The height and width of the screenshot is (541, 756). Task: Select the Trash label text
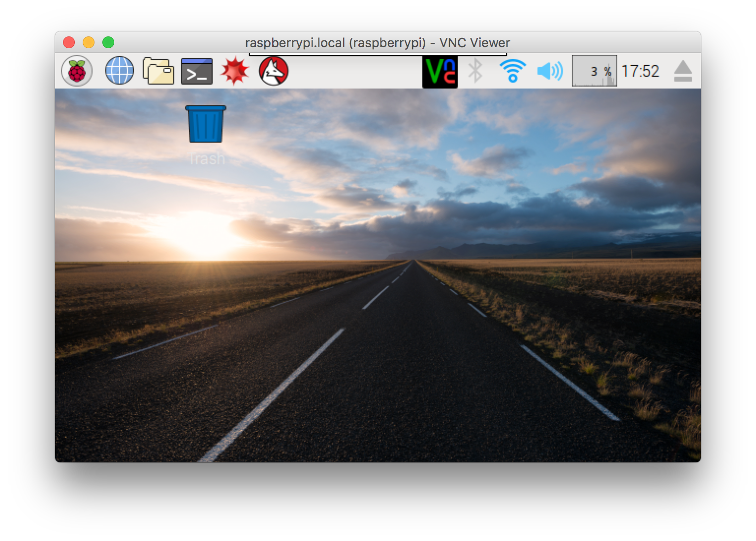[206, 158]
